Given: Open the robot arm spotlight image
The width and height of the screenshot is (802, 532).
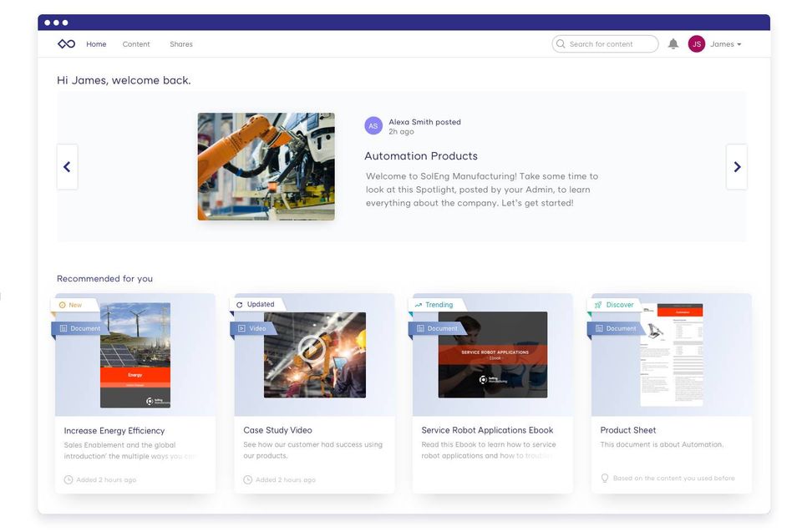Looking at the screenshot, I should pyautogui.click(x=266, y=167).
